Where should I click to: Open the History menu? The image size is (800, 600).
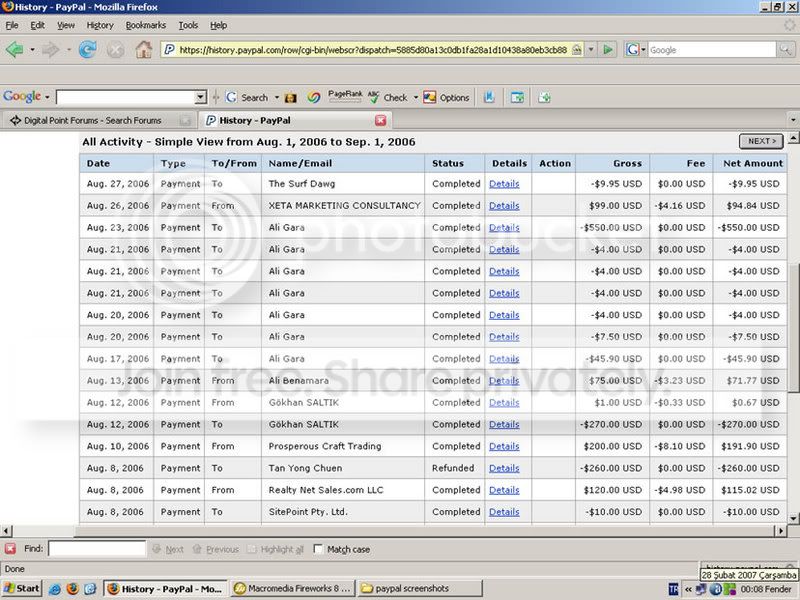pyautogui.click(x=99, y=25)
